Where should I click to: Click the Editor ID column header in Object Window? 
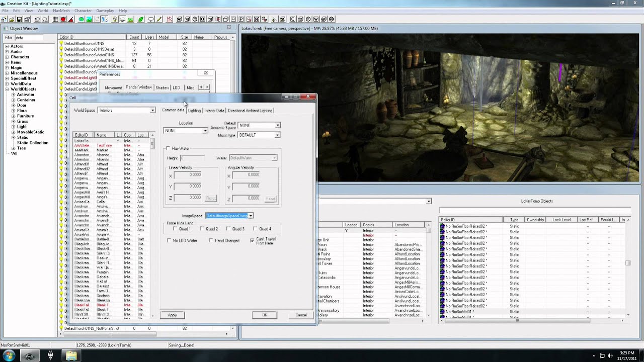(92, 37)
